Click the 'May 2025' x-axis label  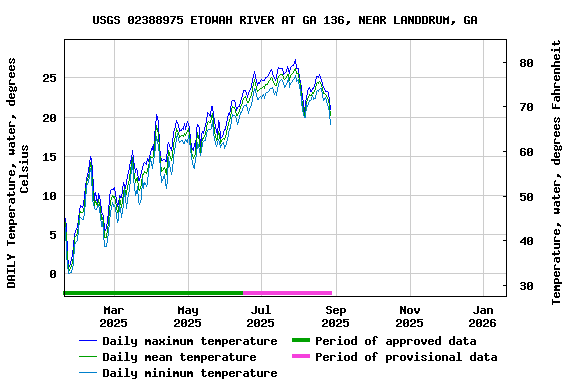point(187,316)
